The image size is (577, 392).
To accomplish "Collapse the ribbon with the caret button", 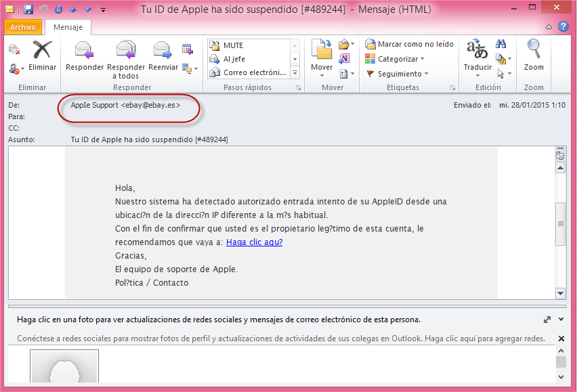I will click(x=549, y=27).
